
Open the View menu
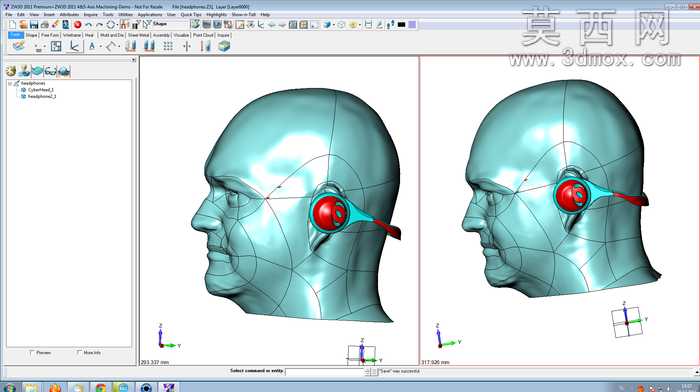[34, 15]
